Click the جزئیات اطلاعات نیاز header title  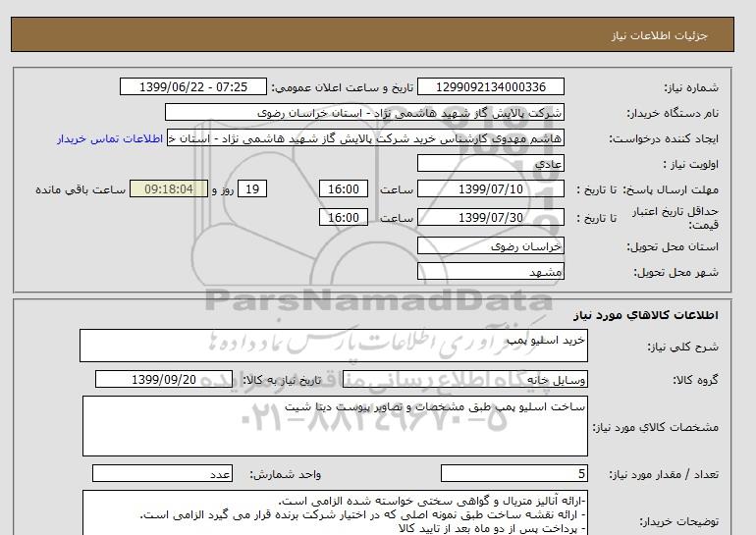(659, 35)
